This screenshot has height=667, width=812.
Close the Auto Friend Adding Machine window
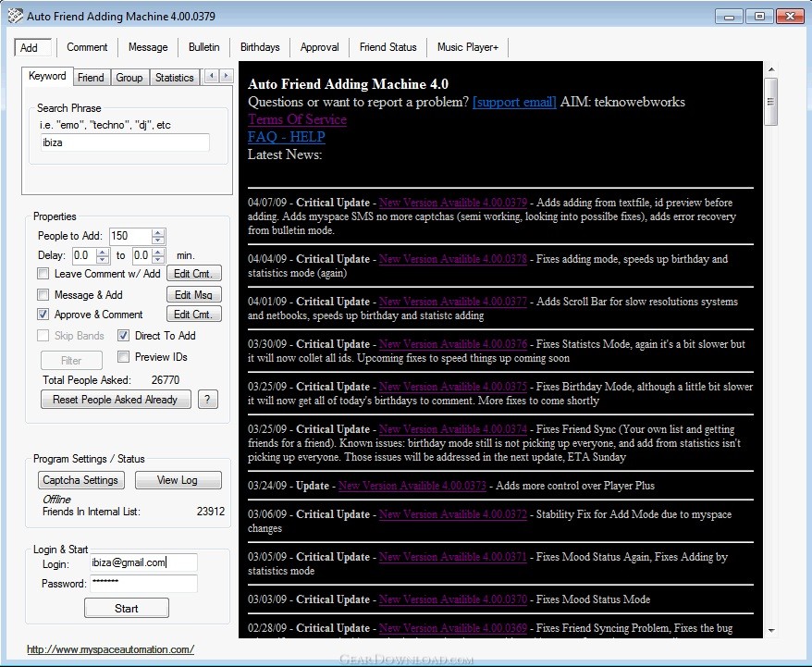tap(790, 17)
